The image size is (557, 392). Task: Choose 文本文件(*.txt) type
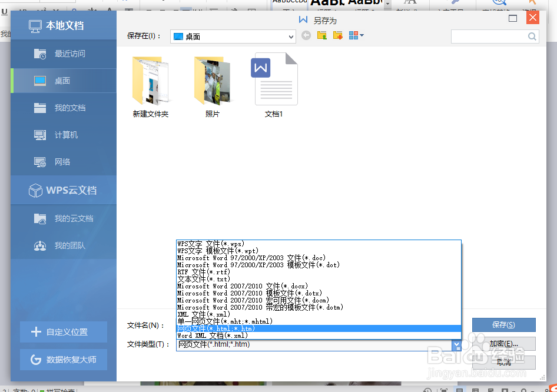tap(319, 279)
